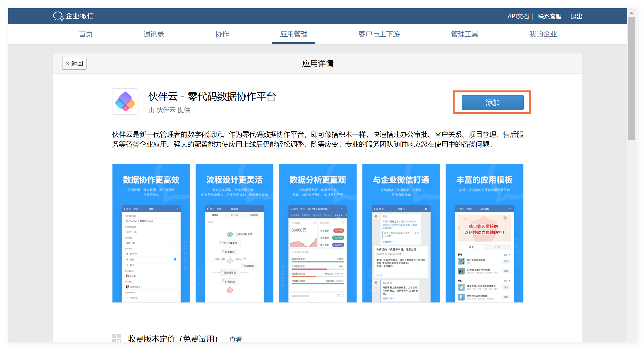Open the 丰富的应用模板 screenshot
The width and height of the screenshot is (644, 350).
[x=484, y=233]
